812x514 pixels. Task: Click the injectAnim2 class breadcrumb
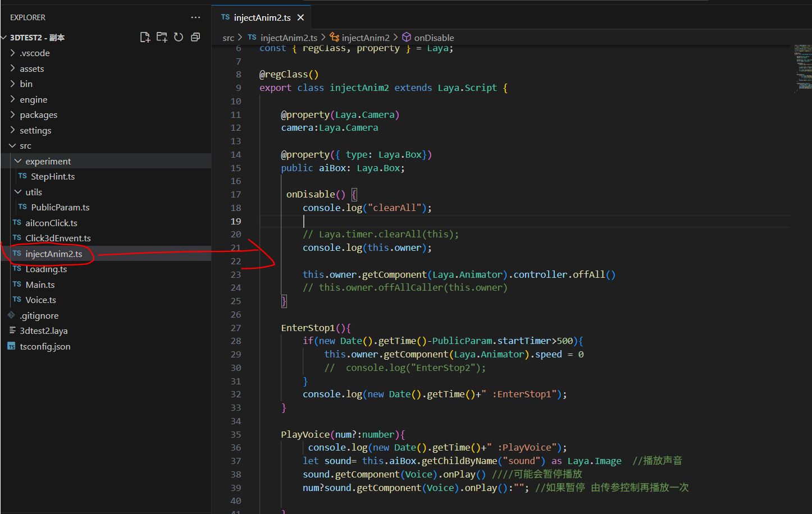click(366, 38)
